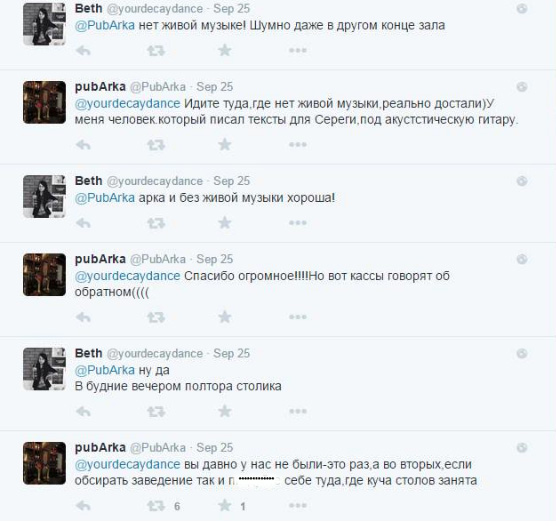Favorite Beth's 'арка и без живой музыки' tweet
This screenshot has width=556, height=526.
225,223
